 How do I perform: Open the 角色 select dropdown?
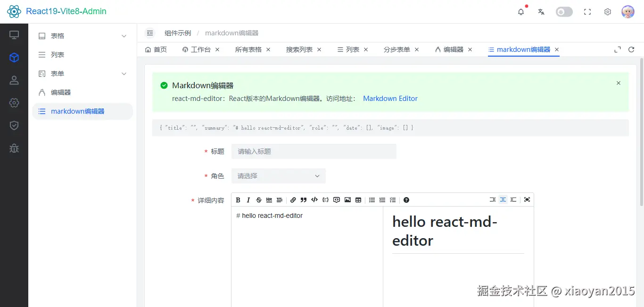pyautogui.click(x=278, y=176)
